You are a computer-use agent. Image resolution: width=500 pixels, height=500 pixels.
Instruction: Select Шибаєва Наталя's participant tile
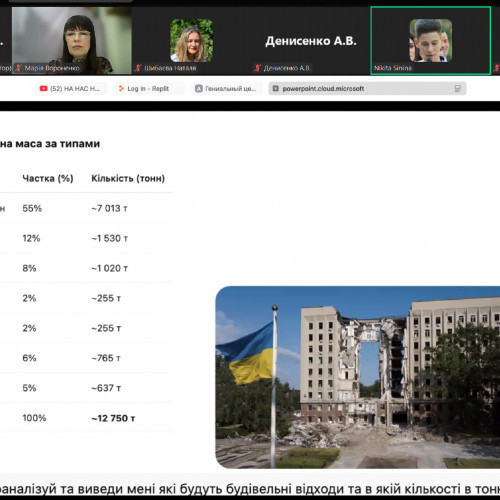pos(191,40)
